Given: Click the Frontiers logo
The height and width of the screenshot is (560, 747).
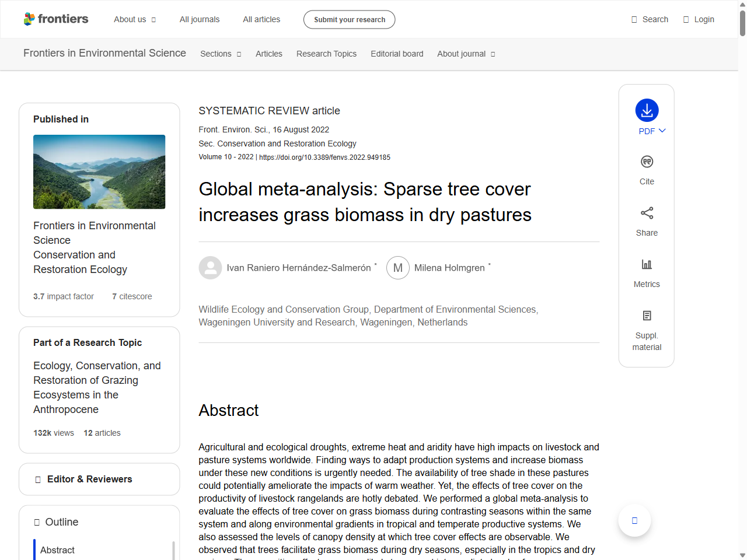Looking at the screenshot, I should coord(56,19).
